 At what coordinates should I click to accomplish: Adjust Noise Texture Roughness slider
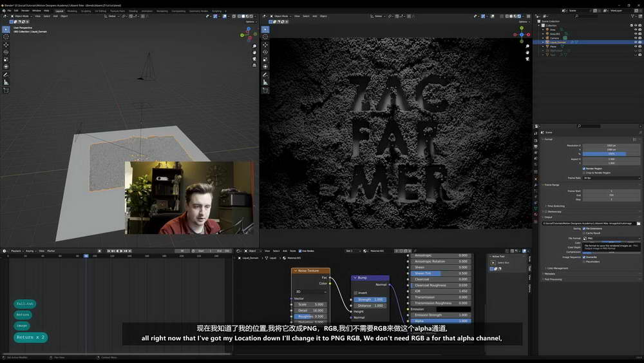tap(311, 317)
